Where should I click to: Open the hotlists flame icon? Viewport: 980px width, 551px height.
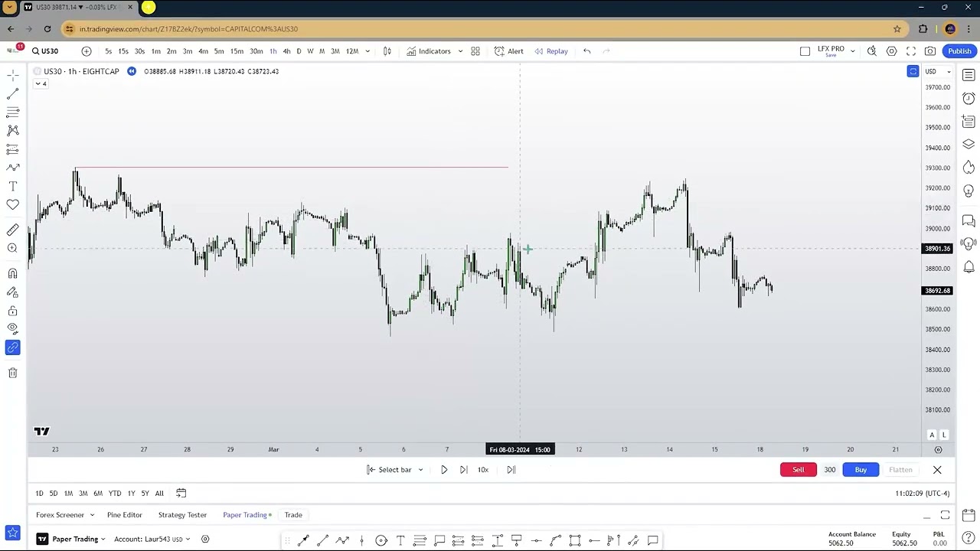(969, 167)
